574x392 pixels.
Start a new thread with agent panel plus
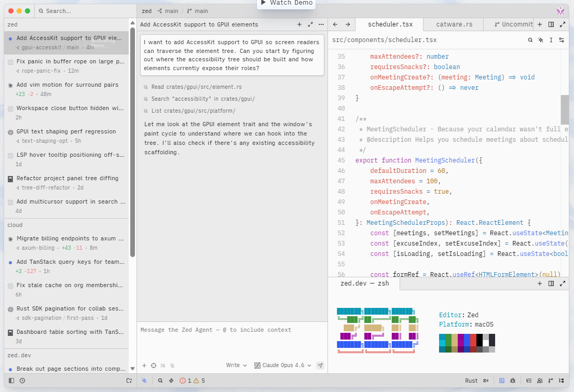[x=299, y=24]
